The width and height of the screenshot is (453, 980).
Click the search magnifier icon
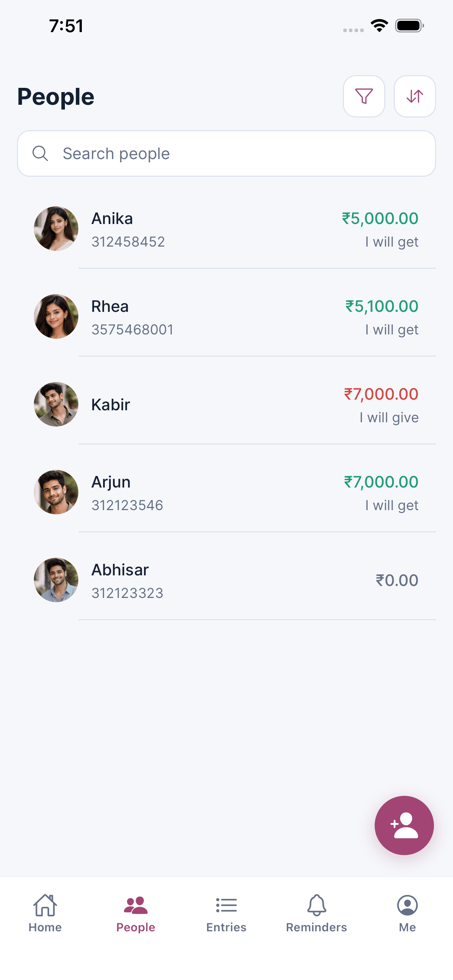40,153
